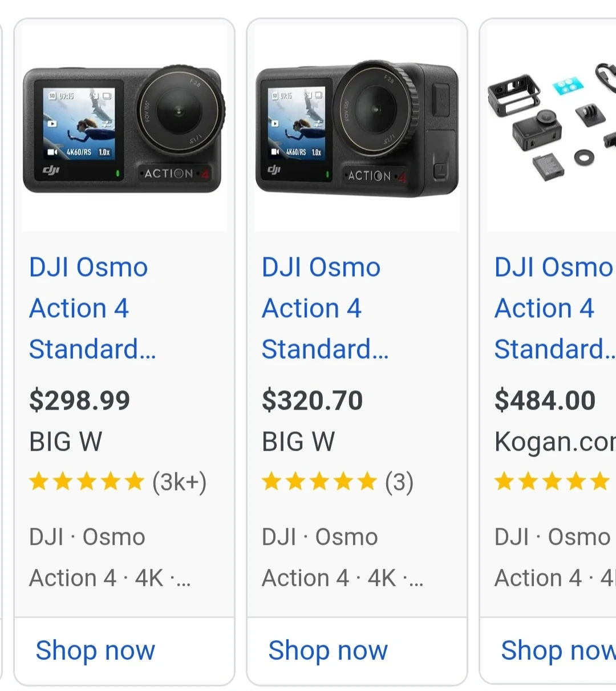
Task: Click the DJI Osmo Action 4 title priced $320.70
Action: point(325,308)
